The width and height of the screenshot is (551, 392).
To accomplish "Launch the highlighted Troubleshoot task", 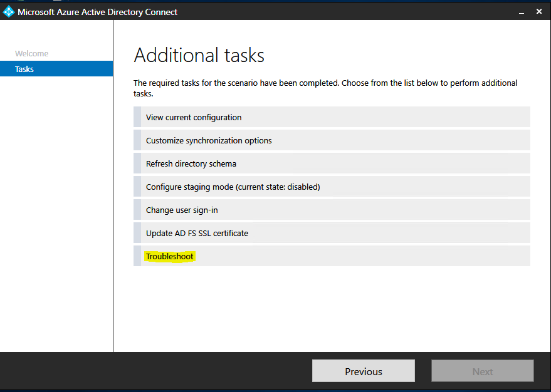I will 170,256.
